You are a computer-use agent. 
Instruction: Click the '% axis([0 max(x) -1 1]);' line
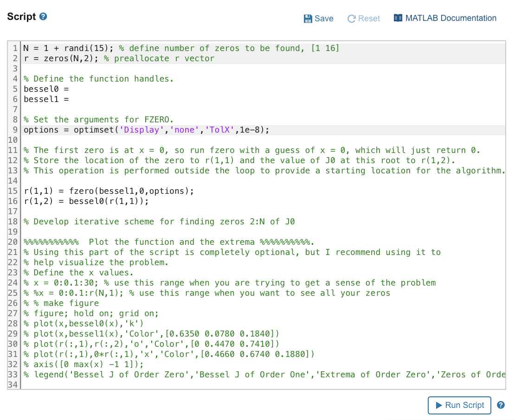click(x=84, y=364)
